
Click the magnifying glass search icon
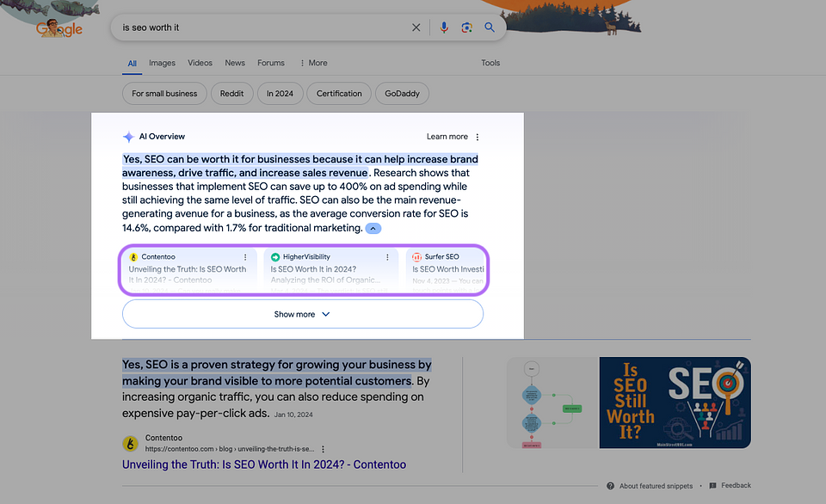[x=490, y=27]
